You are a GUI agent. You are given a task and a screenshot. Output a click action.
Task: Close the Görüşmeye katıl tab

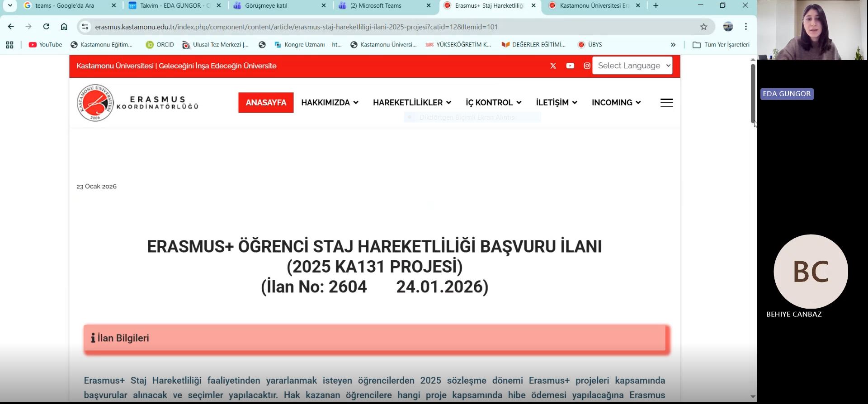[323, 5]
